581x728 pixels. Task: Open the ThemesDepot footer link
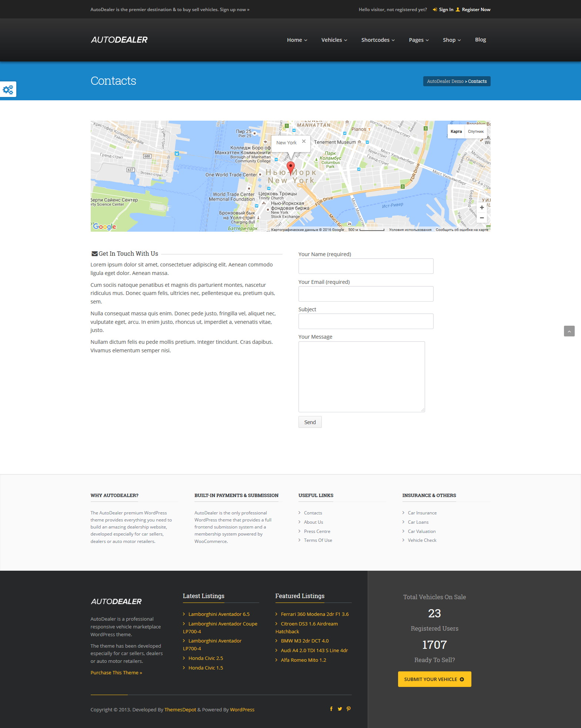tap(180, 709)
